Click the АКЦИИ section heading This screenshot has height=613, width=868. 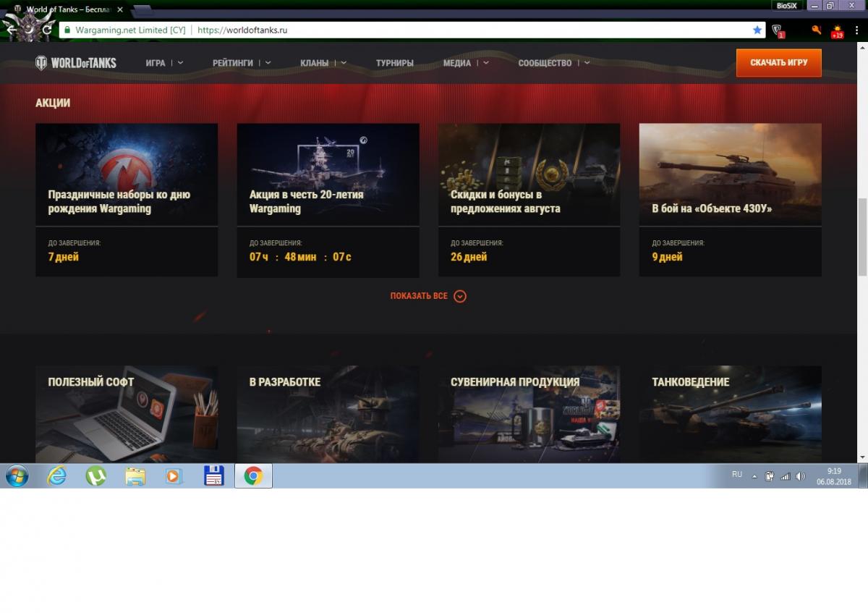pyautogui.click(x=53, y=103)
